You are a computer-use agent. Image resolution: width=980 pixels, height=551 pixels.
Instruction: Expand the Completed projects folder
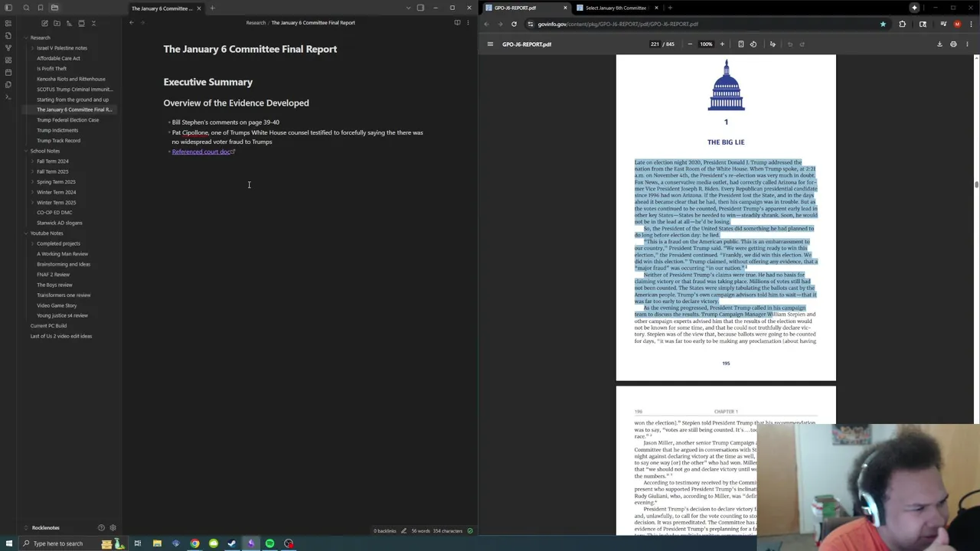[x=58, y=243]
